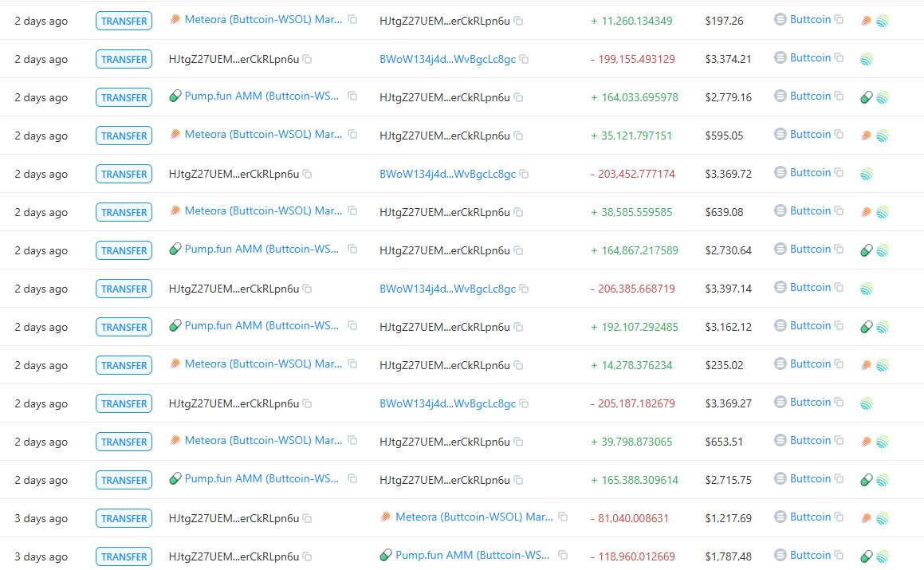This screenshot has width=924, height=570.
Task: Open the Meteora (Buttcoin-WSOL) link in the 35,121.797151 row
Action: click(263, 135)
